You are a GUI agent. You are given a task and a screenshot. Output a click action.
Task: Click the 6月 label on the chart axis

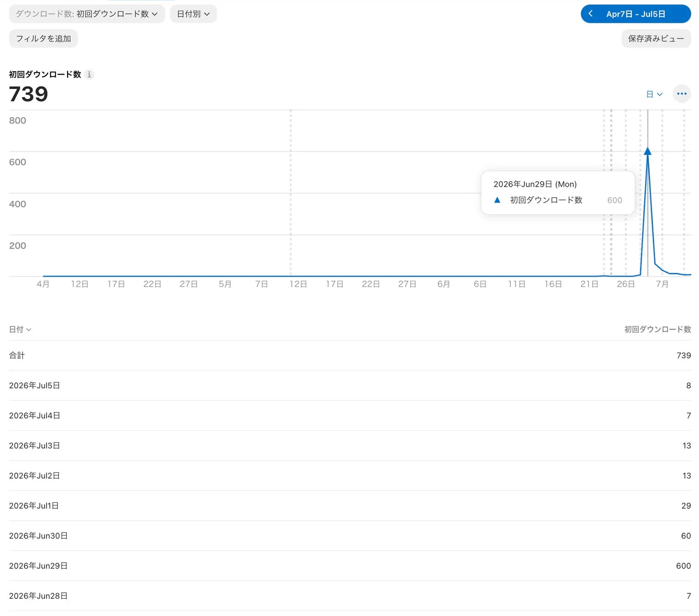coord(443,284)
